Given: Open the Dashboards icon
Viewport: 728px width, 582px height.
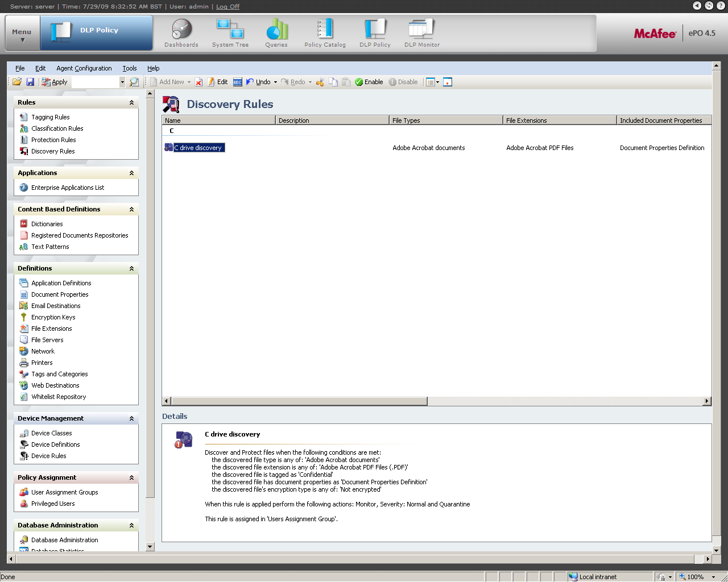Looking at the screenshot, I should (x=181, y=33).
